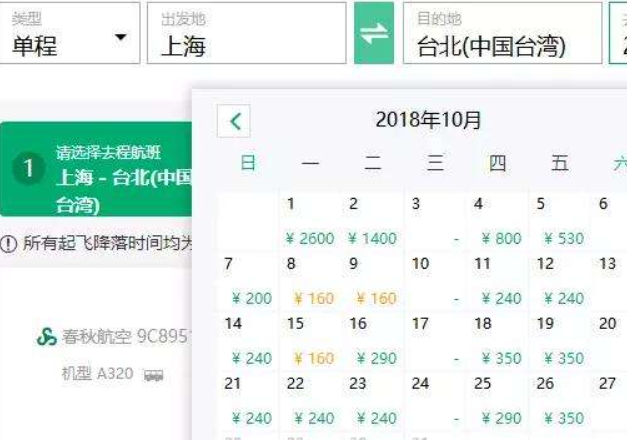Screen dimensions: 627x440
Task: Swap departure and destination cities
Action: [x=374, y=33]
